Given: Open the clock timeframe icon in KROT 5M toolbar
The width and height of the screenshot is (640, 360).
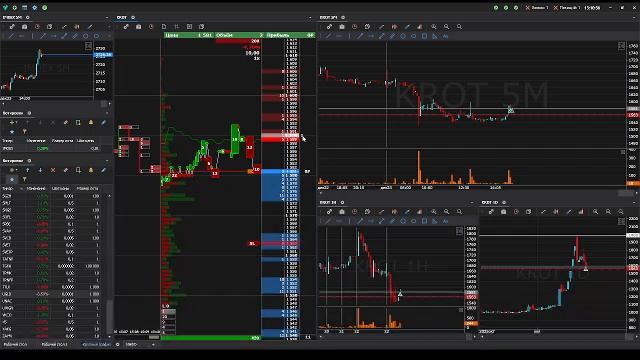Looking at the screenshot, I should pyautogui.click(x=355, y=27).
